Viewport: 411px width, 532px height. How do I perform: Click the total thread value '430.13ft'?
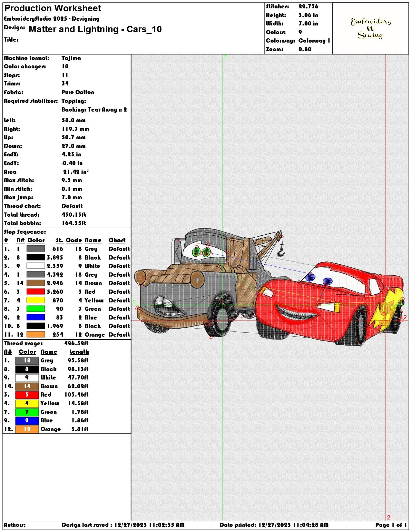74,215
